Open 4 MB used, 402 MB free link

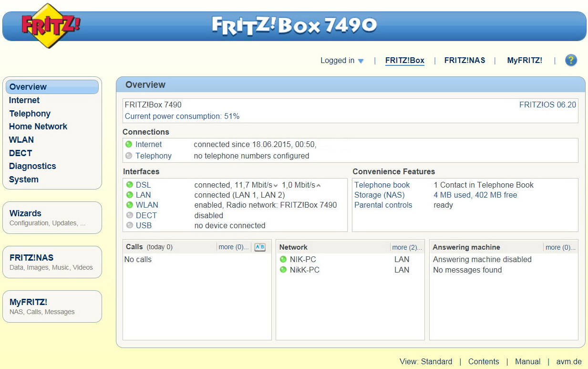[475, 195]
